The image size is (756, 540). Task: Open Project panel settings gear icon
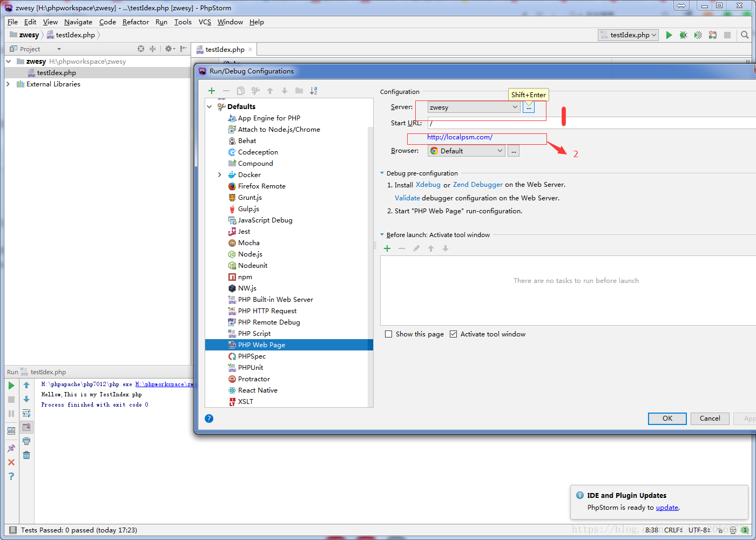click(170, 49)
